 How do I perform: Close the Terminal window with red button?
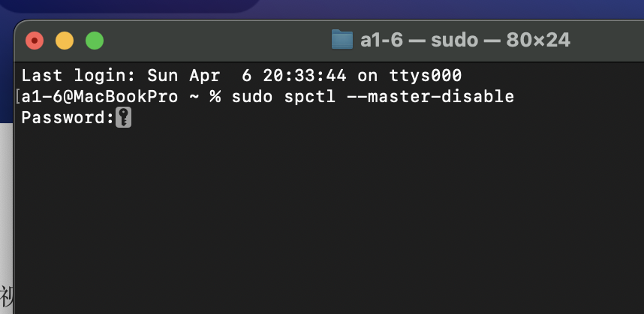point(35,41)
